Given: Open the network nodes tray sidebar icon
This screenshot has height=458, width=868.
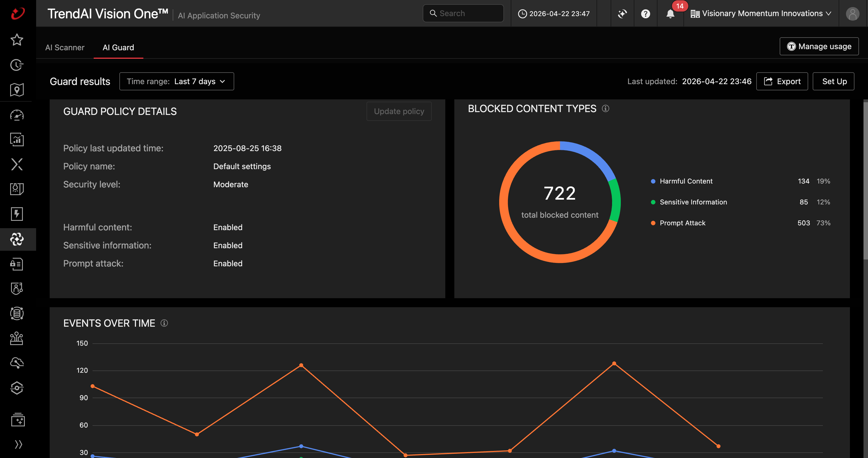Looking at the screenshot, I should tap(17, 338).
